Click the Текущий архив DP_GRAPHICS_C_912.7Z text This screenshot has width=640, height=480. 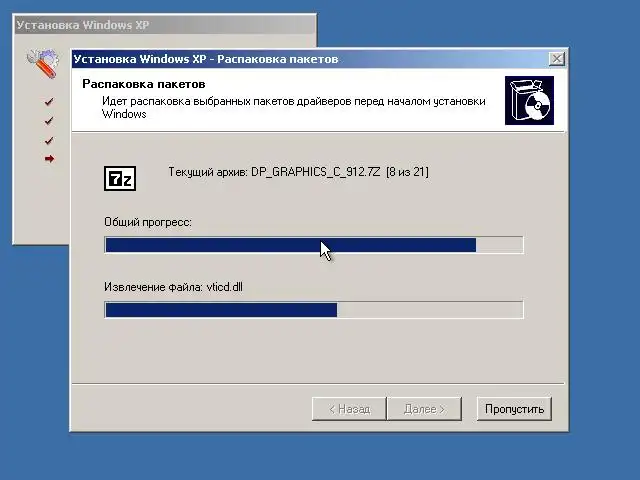pos(298,172)
